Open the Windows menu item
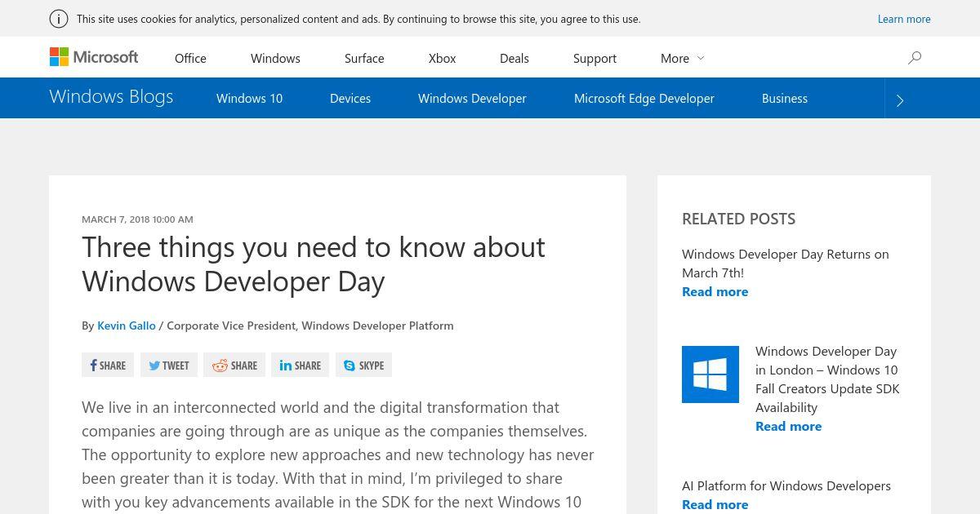980x514 pixels. click(x=275, y=58)
